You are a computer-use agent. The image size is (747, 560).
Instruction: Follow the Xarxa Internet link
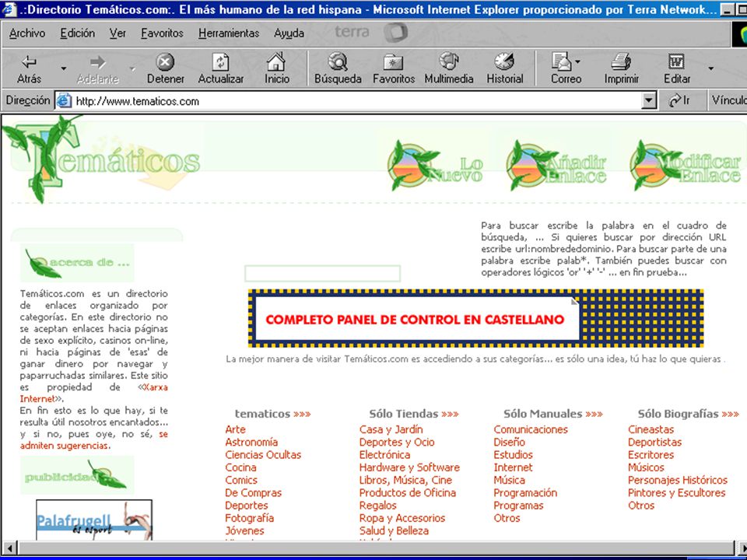click(x=94, y=393)
